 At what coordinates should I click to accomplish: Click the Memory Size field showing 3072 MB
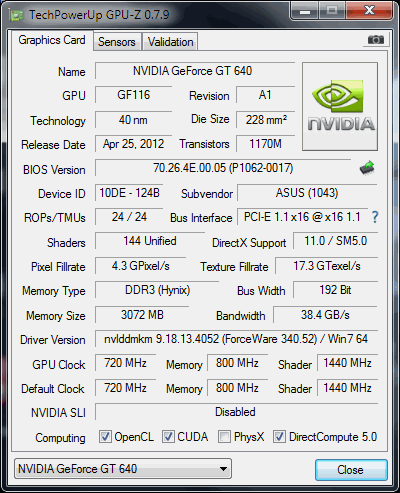pyautogui.click(x=142, y=315)
